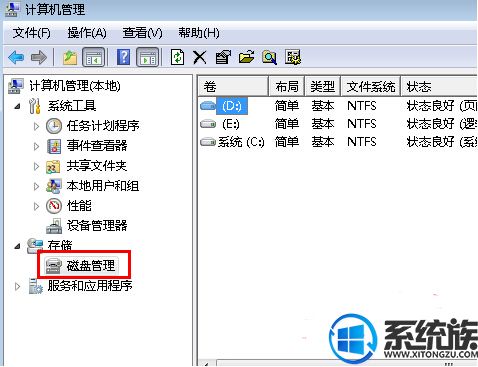Image resolution: width=478 pixels, height=367 pixels.
Task: Sort by the 类型 column header
Action: point(323,87)
